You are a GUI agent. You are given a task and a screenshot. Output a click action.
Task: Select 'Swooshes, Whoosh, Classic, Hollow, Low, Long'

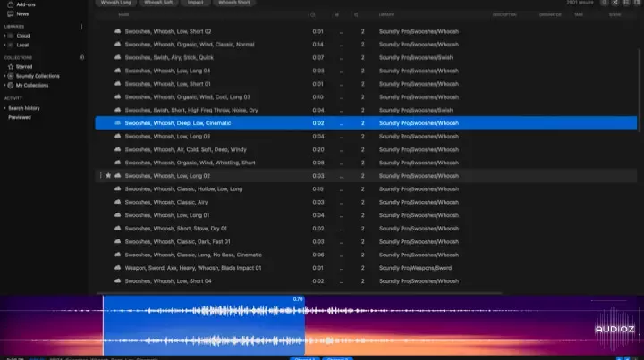click(366, 189)
